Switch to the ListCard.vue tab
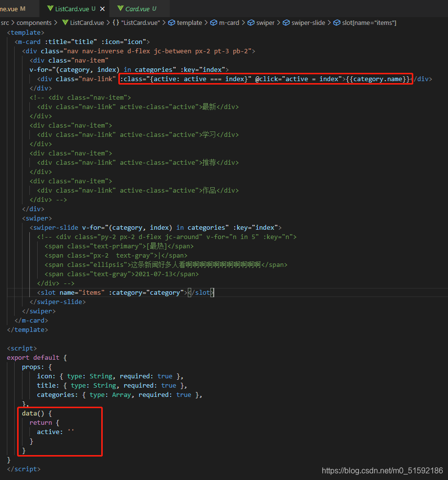 tap(72, 9)
